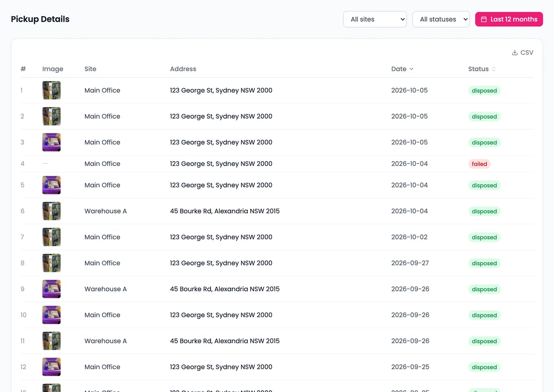Download the table as CSV
The width and height of the screenshot is (554, 392).
point(523,53)
